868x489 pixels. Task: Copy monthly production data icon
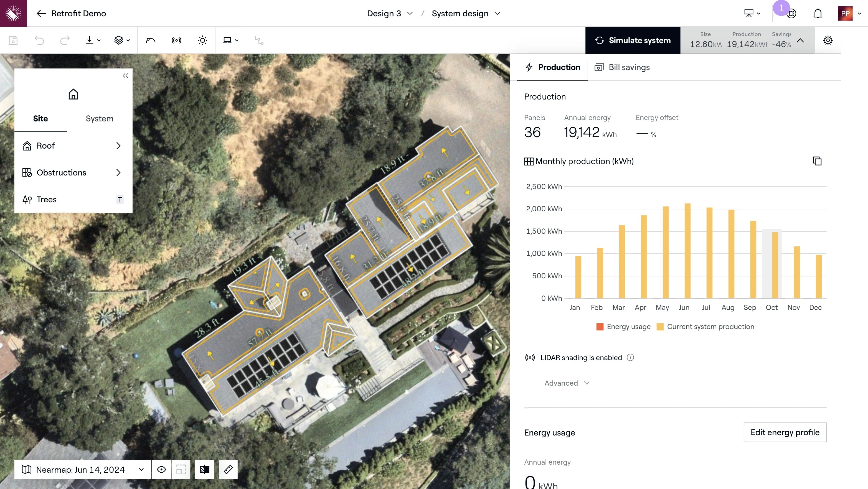coord(817,161)
